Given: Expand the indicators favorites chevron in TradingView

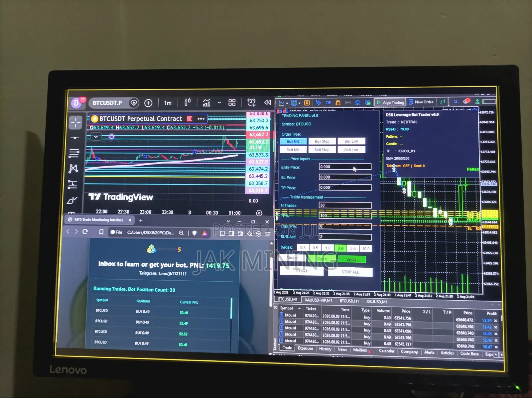Looking at the screenshot, I should [219, 103].
